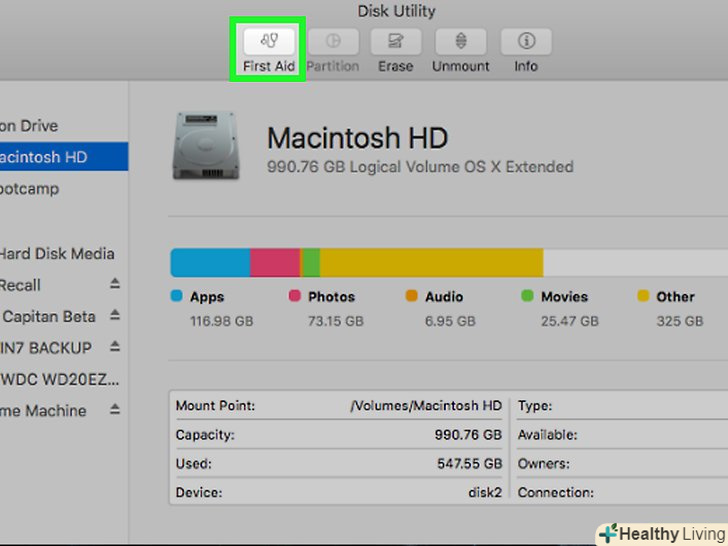Eject the Time Machine volume
The image size is (728, 546).
click(115, 411)
